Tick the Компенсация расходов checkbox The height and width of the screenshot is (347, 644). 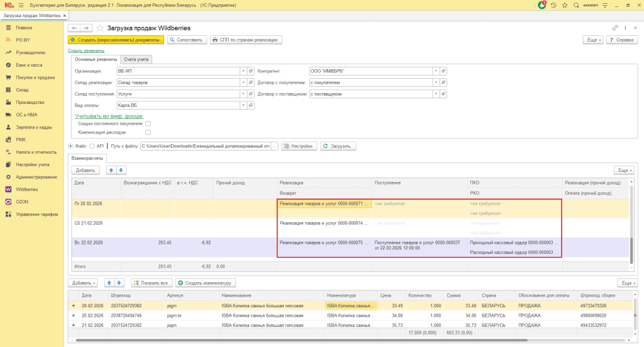click(148, 133)
